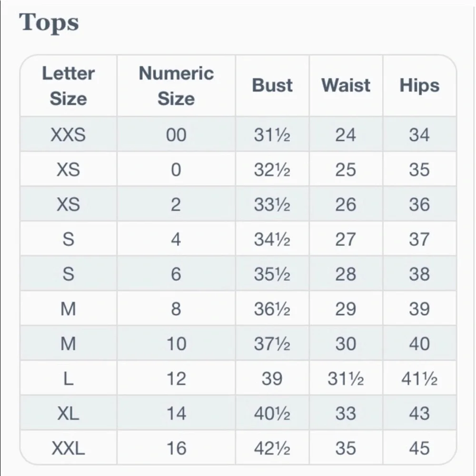Select the XXS letter size cell
Screen dimensions: 476x476
(x=68, y=134)
